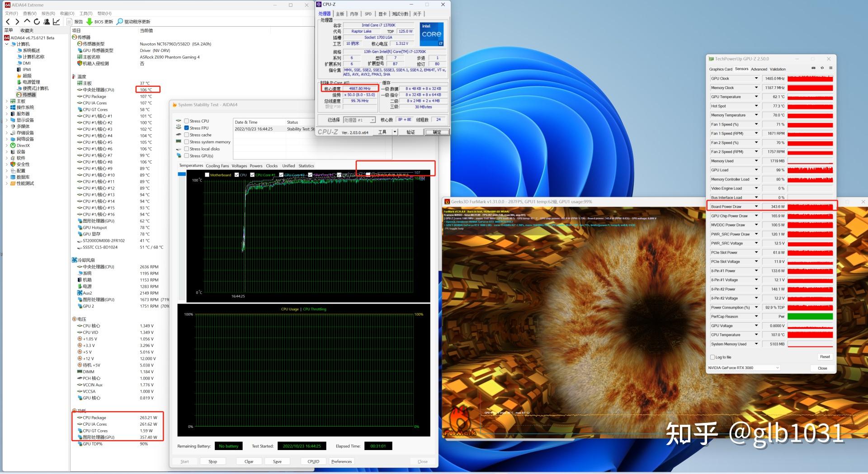Screen dimensions: 868x474
Task: Click GPU-Z refresh icon
Action: [822, 68]
